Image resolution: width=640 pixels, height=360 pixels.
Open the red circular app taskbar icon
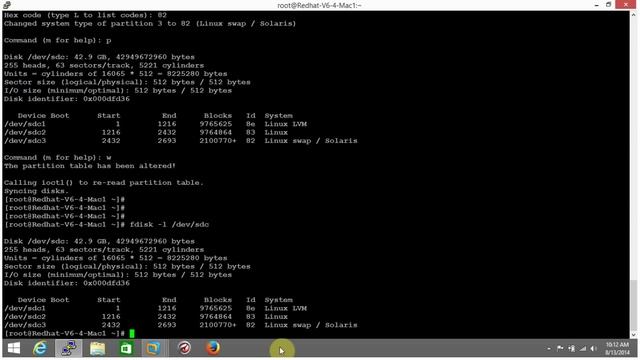(184, 348)
